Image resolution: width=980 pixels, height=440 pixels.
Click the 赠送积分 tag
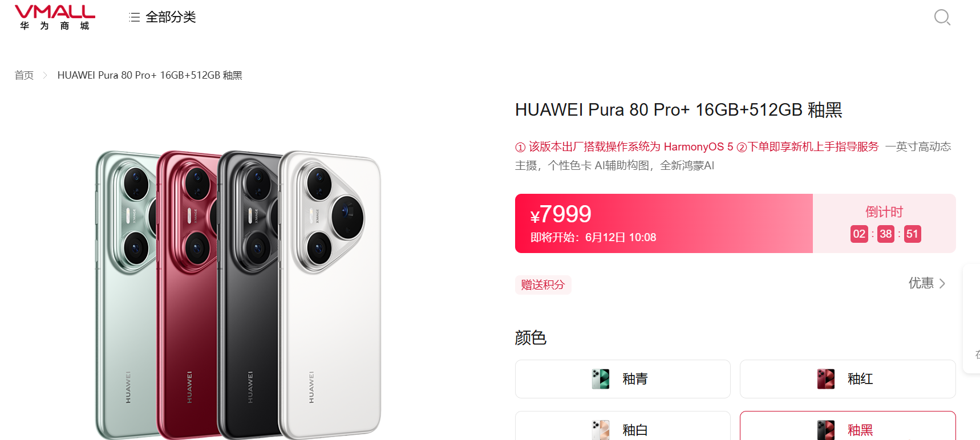(x=543, y=284)
